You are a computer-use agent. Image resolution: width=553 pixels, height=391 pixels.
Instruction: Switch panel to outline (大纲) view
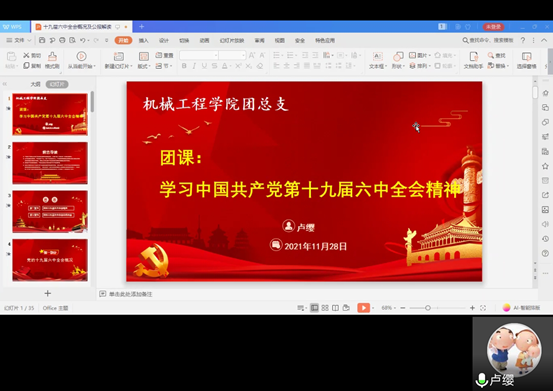pyautogui.click(x=35, y=84)
